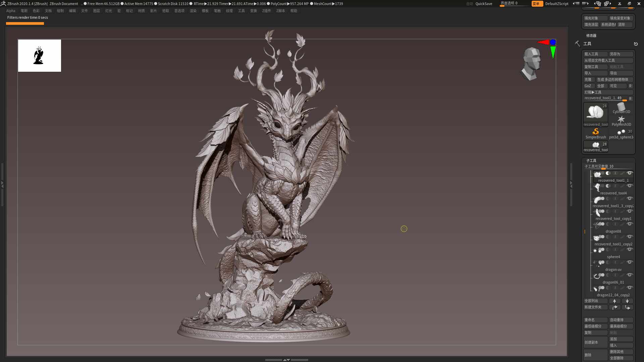644x362 pixels.
Task: Click the silhouette preview thumbnail
Action: [40, 56]
